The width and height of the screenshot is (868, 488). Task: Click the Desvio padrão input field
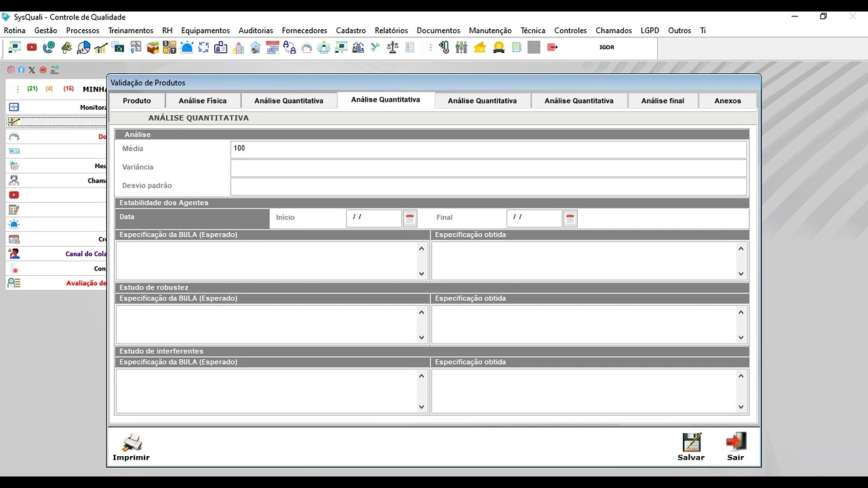coord(488,186)
